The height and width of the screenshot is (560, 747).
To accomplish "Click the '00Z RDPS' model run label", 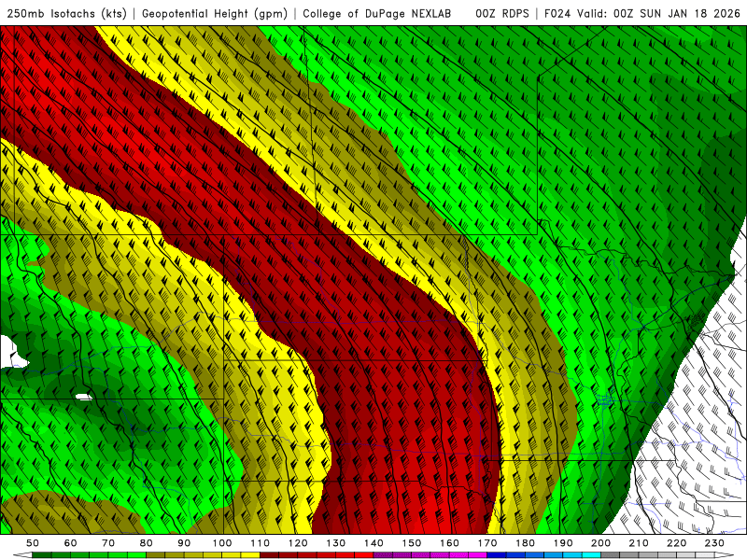I will (502, 14).
